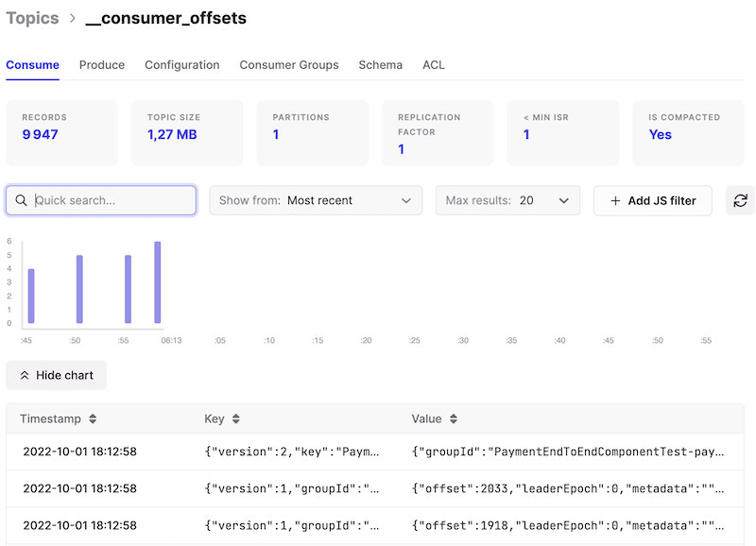Click the chart bar at :50
756x546 pixels.
pos(79,289)
